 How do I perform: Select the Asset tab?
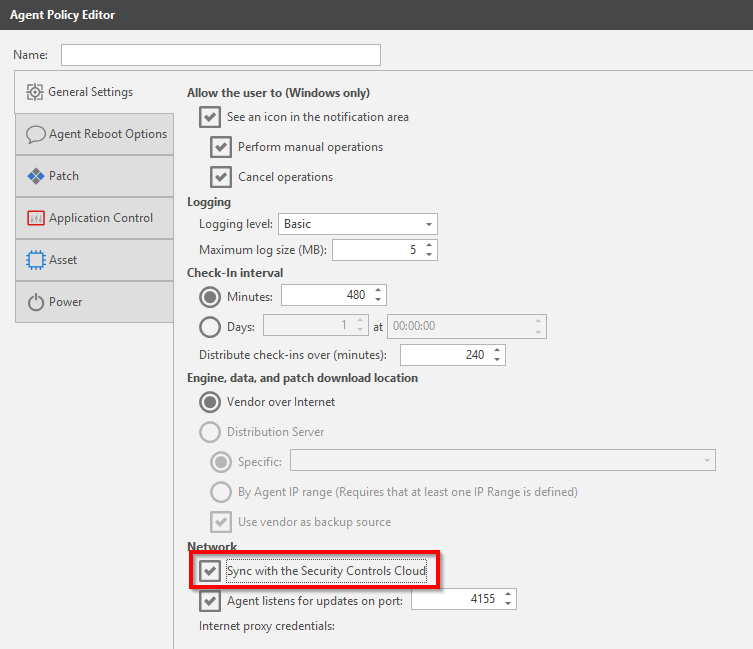coord(94,260)
